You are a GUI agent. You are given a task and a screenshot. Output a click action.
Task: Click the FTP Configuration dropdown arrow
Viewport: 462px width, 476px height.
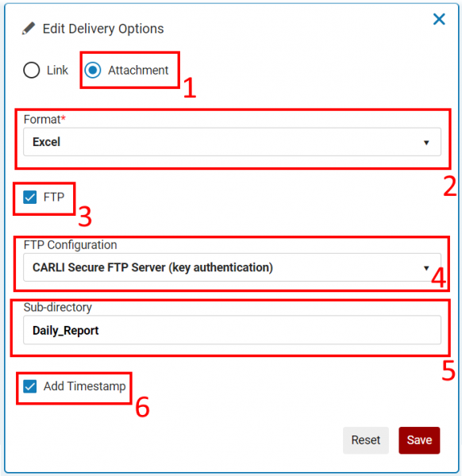(426, 268)
